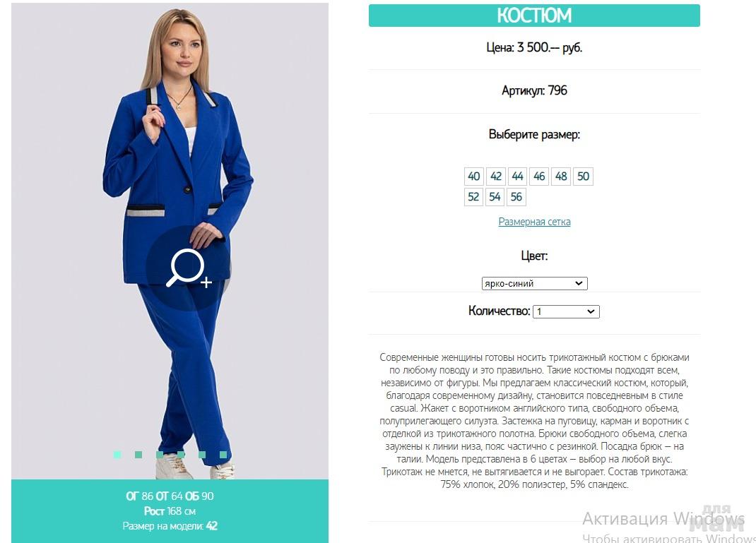Open the ярко-синий color dropdown

click(x=534, y=283)
